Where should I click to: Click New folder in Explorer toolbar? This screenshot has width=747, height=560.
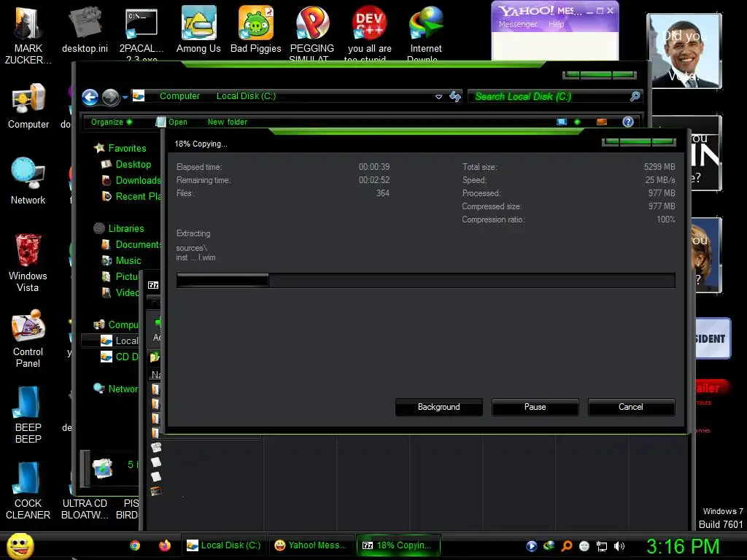point(228,122)
